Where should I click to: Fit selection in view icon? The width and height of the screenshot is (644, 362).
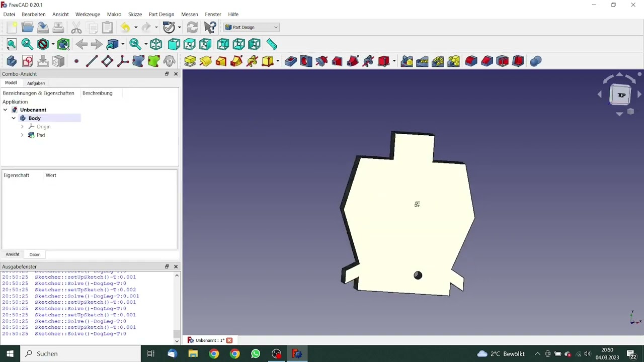[27, 44]
